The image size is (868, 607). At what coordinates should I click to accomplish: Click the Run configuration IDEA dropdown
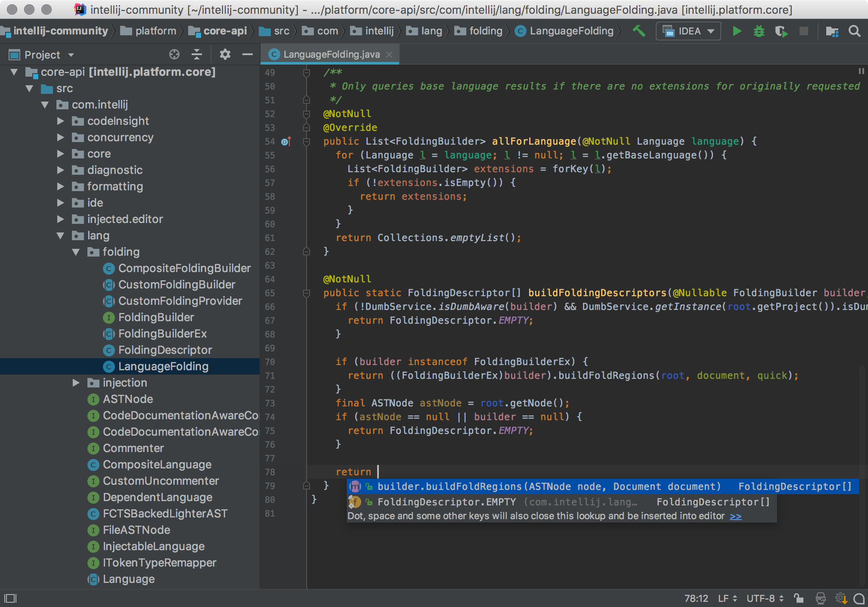pos(690,32)
